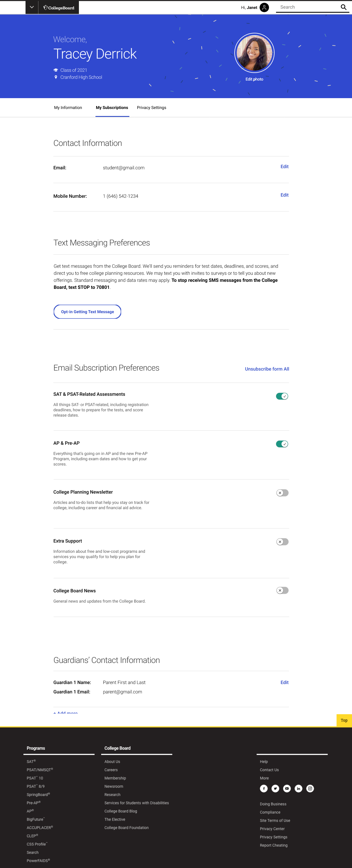Open College Board Foundation footer link
This screenshot has width=352, height=868.
(x=126, y=828)
